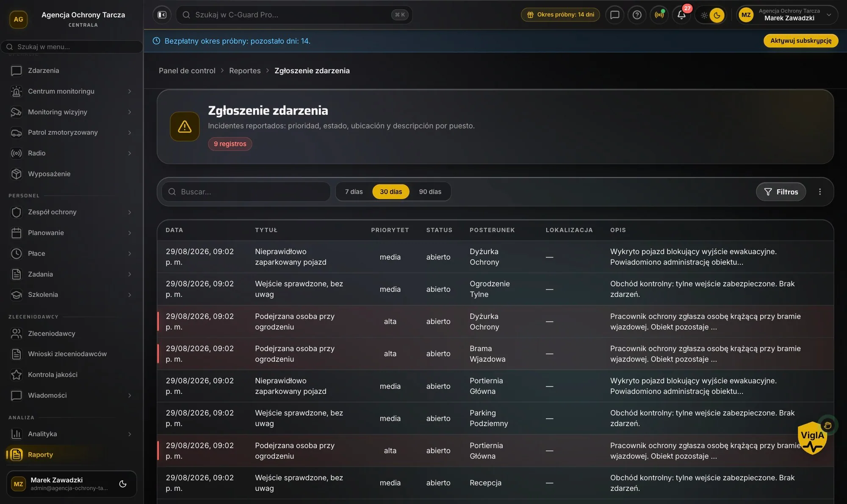Click the Okres próbny: 14 dni badge
This screenshot has height=504, width=847.
[560, 15]
